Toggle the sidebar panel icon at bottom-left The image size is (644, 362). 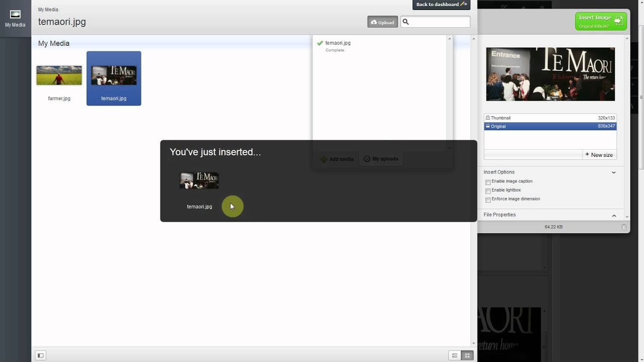(x=41, y=355)
